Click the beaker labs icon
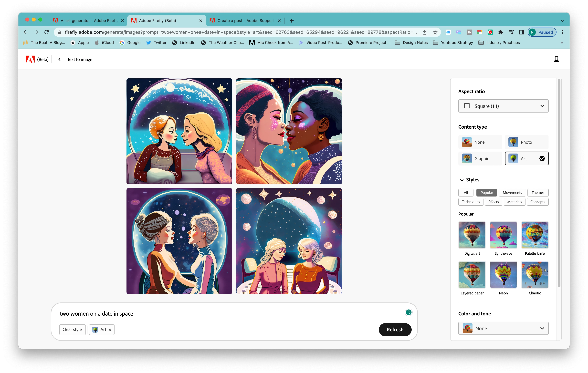 point(556,59)
